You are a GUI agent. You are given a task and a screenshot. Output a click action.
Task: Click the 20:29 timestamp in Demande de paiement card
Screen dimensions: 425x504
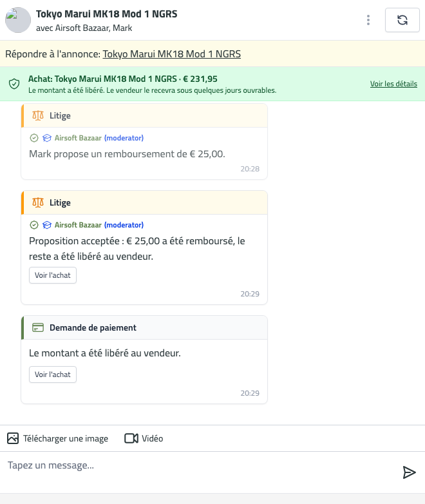pos(250,393)
